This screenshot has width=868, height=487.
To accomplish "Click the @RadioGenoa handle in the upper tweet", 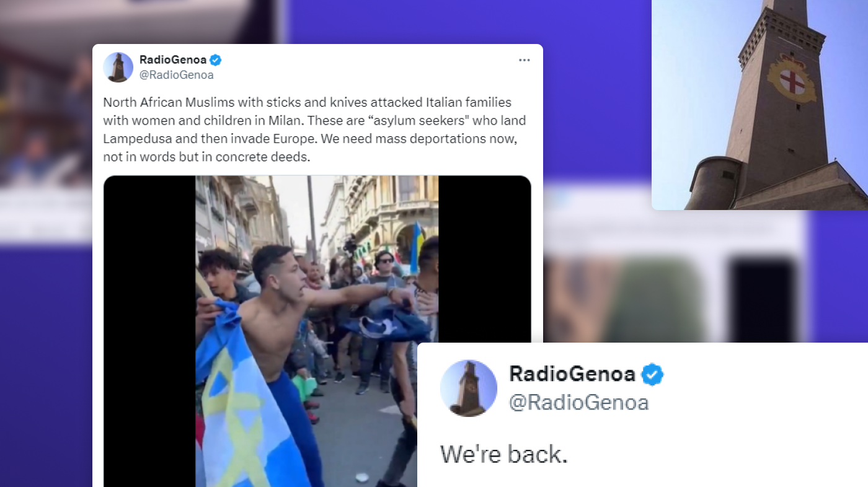I will (176, 75).
